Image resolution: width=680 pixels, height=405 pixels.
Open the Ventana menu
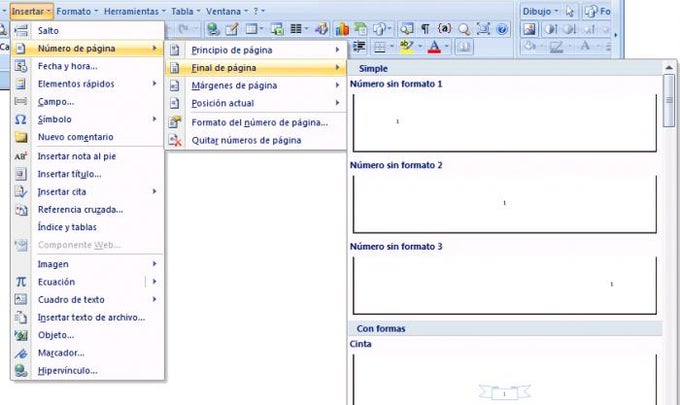click(x=227, y=11)
